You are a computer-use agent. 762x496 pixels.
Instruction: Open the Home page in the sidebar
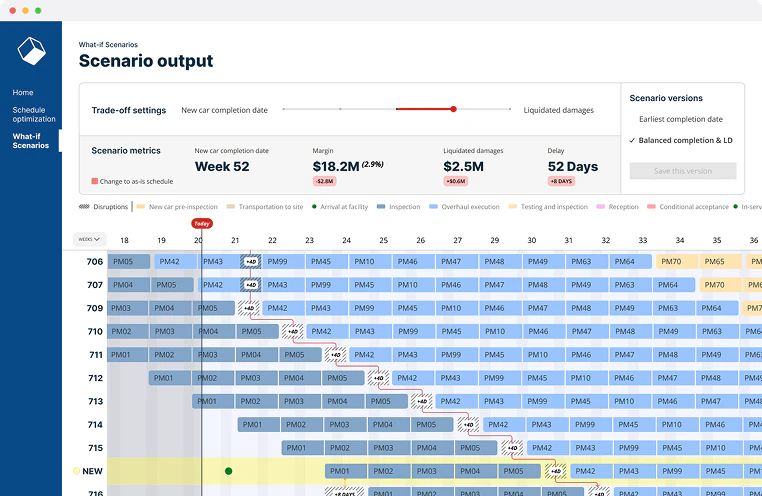(23, 92)
